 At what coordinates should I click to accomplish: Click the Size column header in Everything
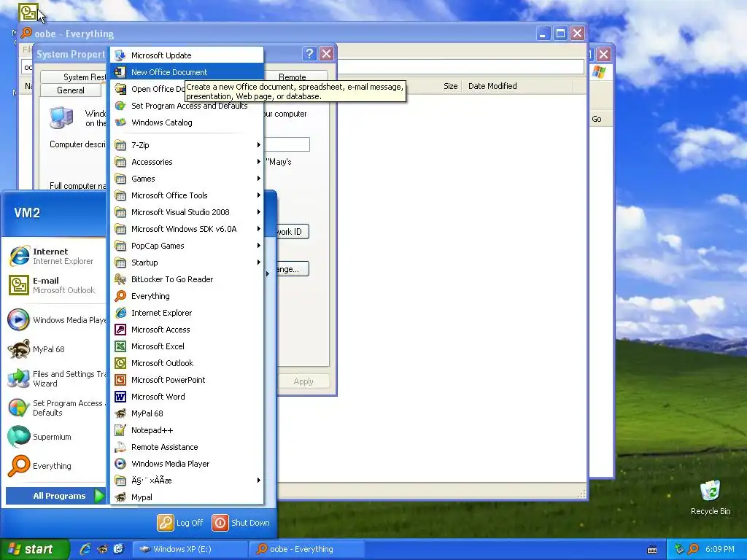coord(450,86)
